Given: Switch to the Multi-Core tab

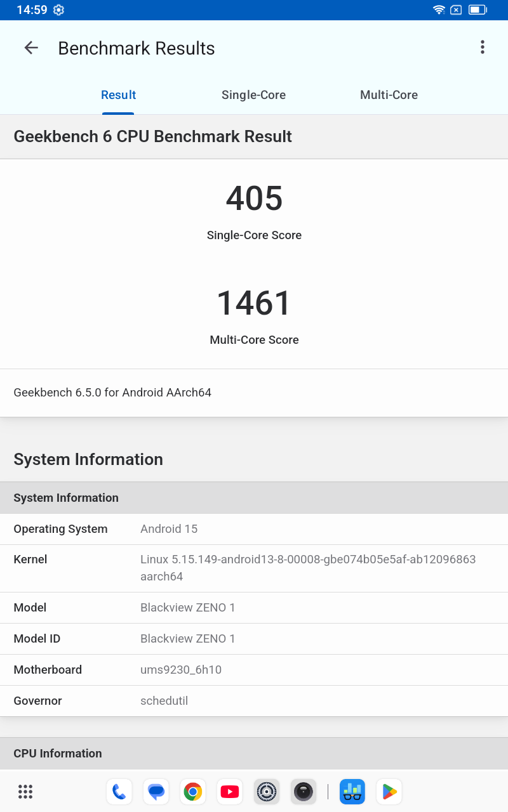Looking at the screenshot, I should coord(389,95).
